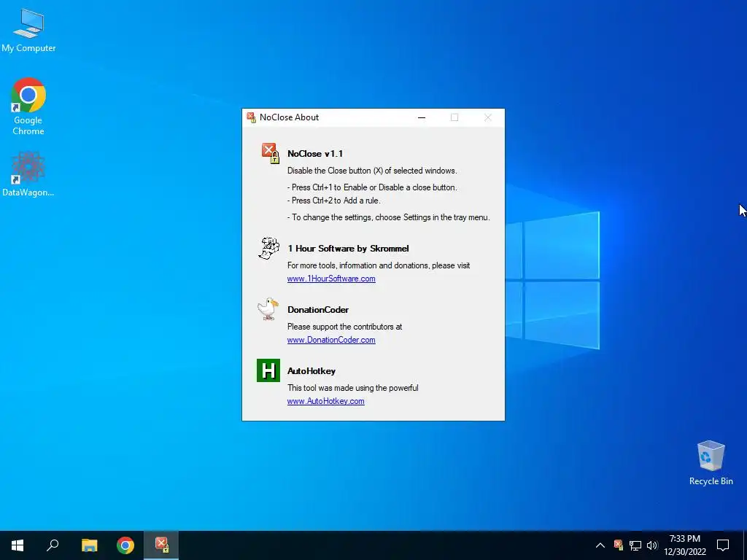Screen dimensions: 747x560
Task: Click the Skrommel cartoon icon
Action: 268,248
